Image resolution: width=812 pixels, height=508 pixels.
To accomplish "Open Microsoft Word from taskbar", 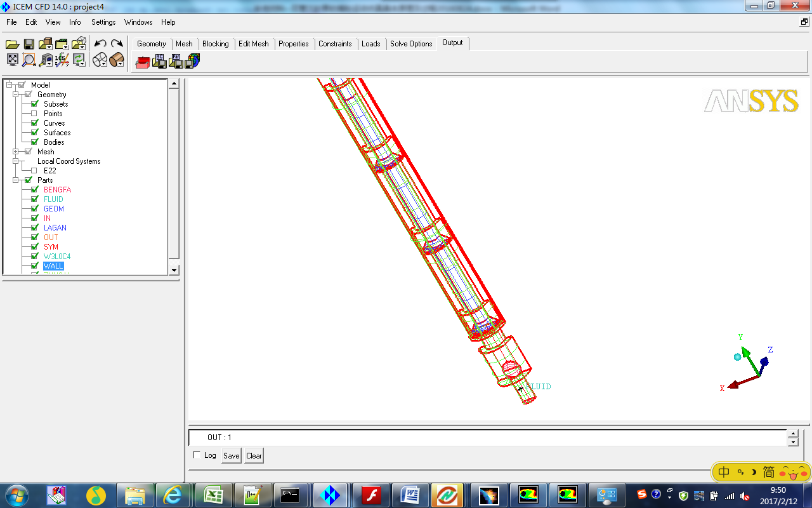I will pos(411,495).
